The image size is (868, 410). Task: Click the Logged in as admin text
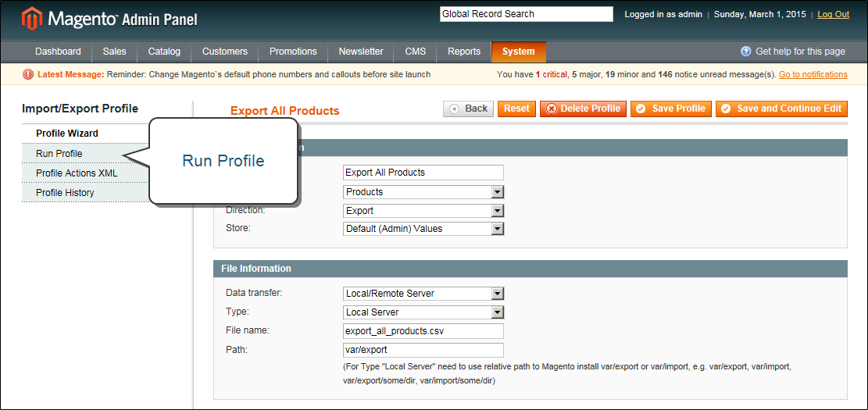point(663,14)
